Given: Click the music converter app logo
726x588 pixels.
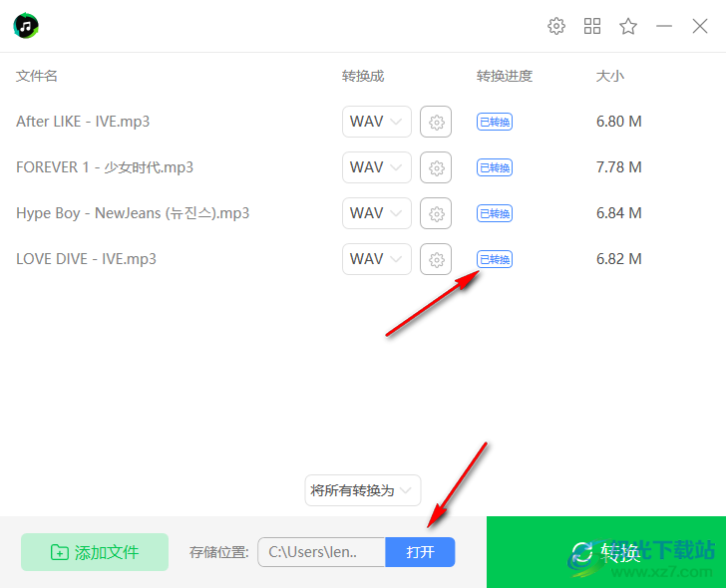Looking at the screenshot, I should click(x=26, y=26).
